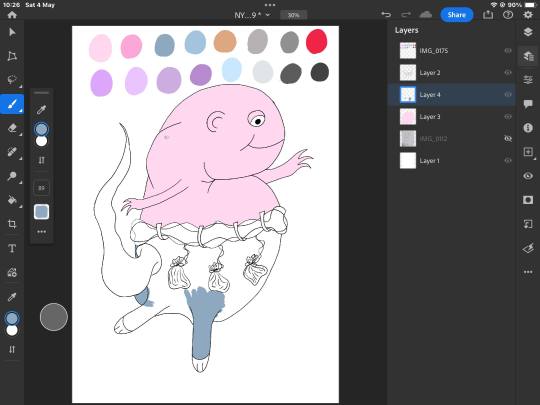Select the Place image tool
Screen dimensions: 540x405
pyautogui.click(x=12, y=272)
